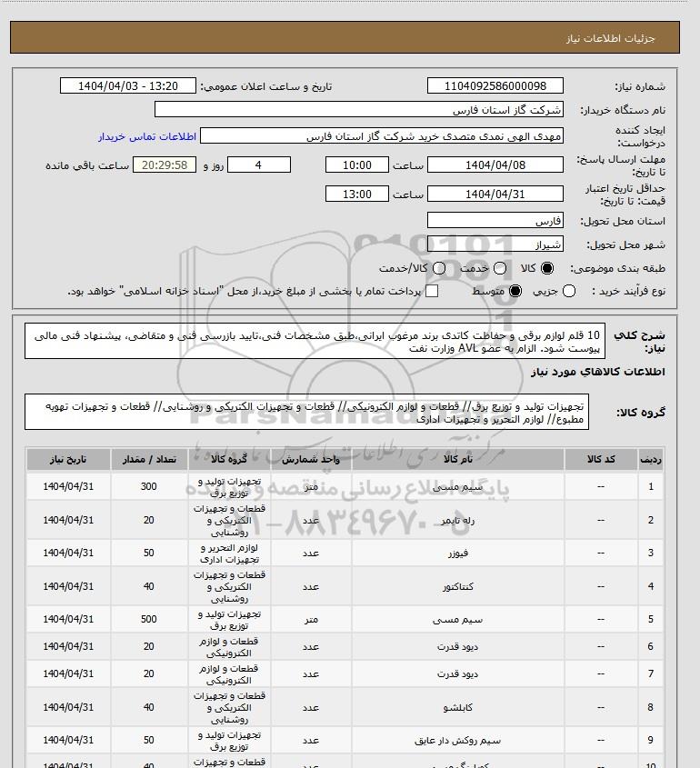Click the اطلاعات کالاهای مورد نیاز section title
Image resolution: width=700 pixels, height=768 pixels.
coord(597,372)
